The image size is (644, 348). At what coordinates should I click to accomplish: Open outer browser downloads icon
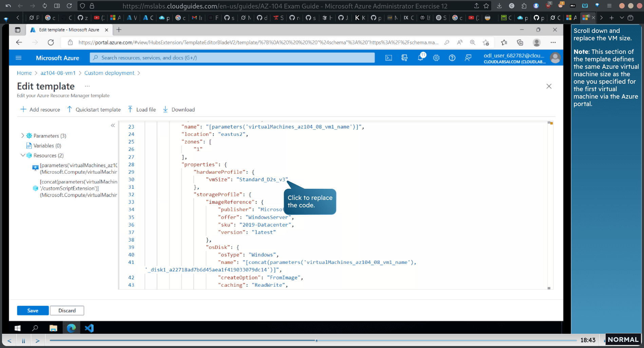click(x=499, y=6)
